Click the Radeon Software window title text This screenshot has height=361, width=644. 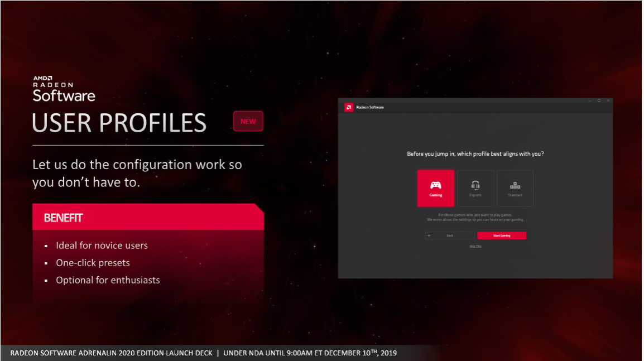[x=371, y=107]
